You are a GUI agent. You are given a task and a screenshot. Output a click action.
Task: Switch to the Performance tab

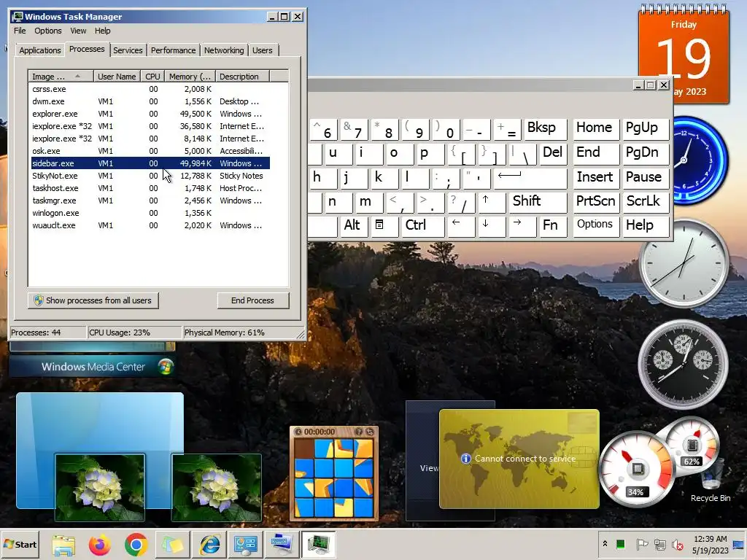point(173,50)
